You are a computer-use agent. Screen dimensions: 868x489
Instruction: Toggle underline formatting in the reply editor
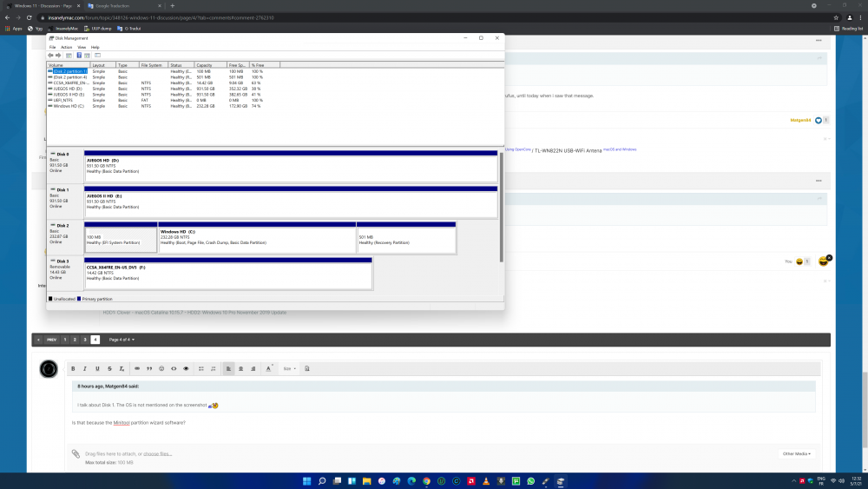pyautogui.click(x=97, y=368)
